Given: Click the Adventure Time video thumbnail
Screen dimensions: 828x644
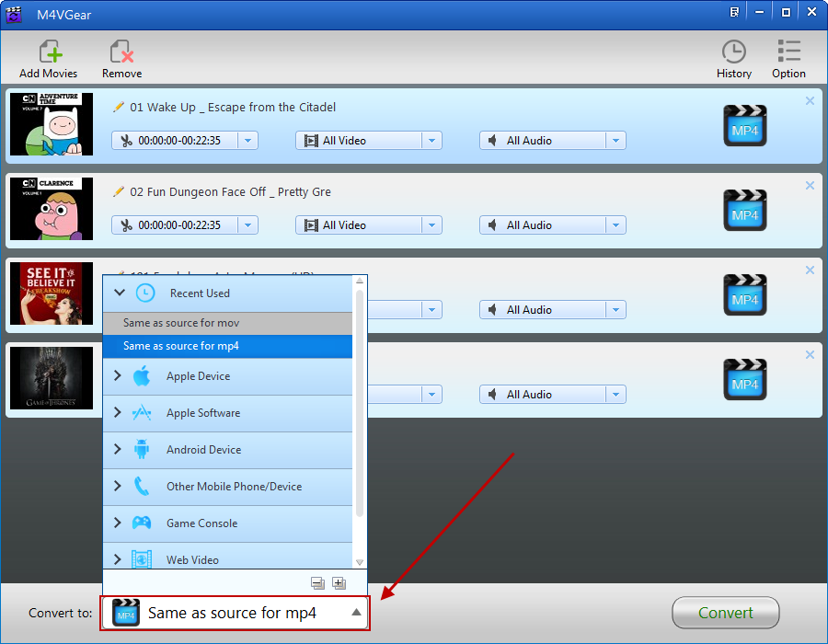Looking at the screenshot, I should (x=52, y=124).
